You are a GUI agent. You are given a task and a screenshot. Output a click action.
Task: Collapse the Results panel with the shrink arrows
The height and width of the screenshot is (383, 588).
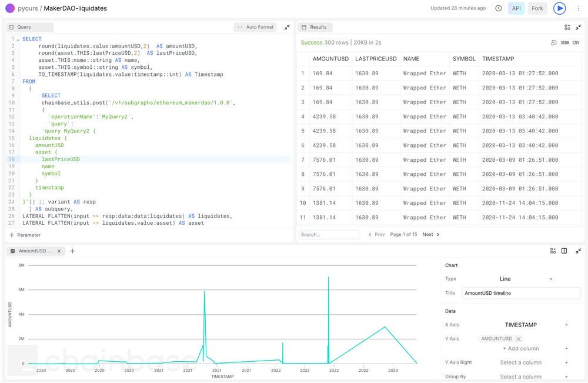click(579, 27)
